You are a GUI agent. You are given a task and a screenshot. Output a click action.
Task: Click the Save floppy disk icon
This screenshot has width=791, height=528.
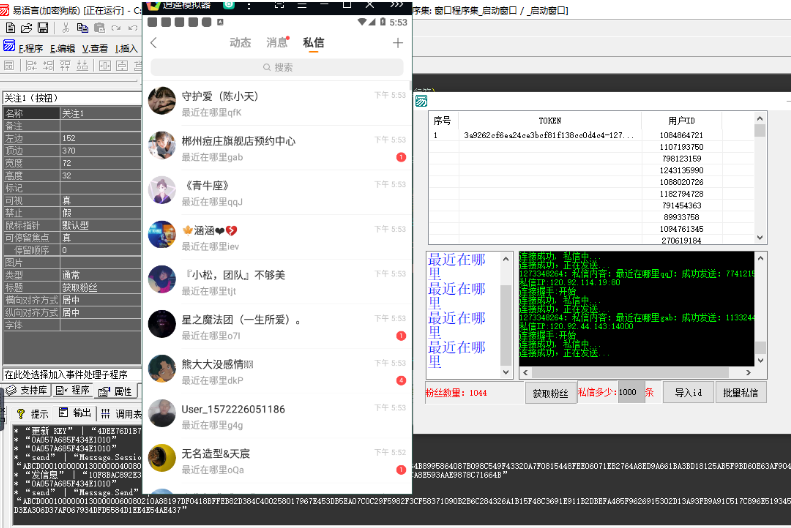pos(43,28)
